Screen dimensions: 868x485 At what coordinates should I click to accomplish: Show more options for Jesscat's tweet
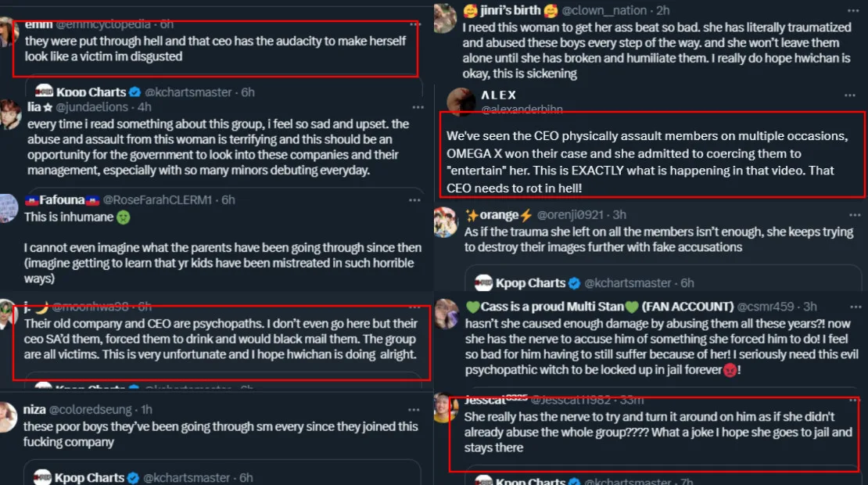click(850, 400)
